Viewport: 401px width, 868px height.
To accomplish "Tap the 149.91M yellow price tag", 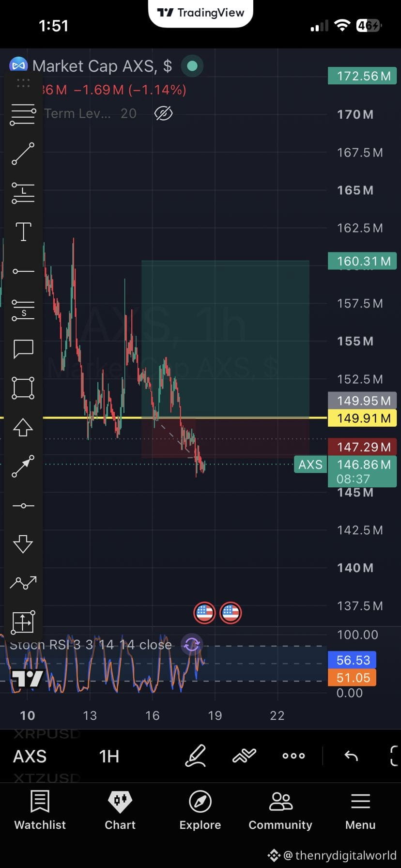I will (362, 418).
